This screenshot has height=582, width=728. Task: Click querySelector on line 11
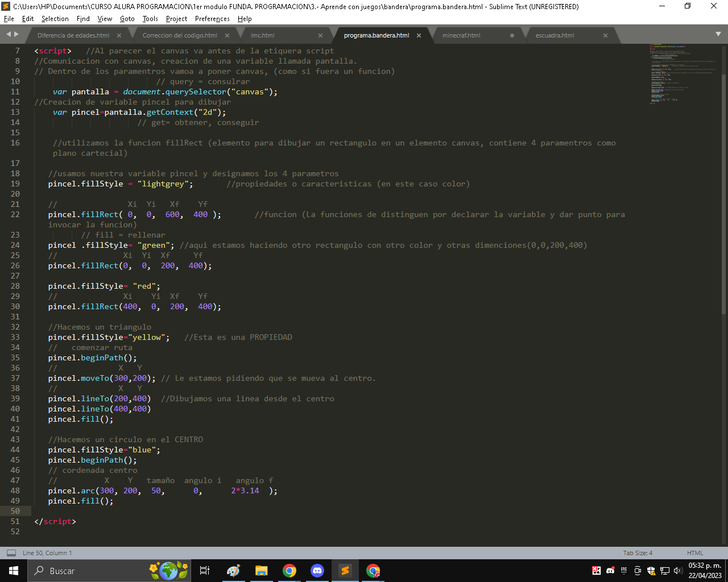point(196,92)
